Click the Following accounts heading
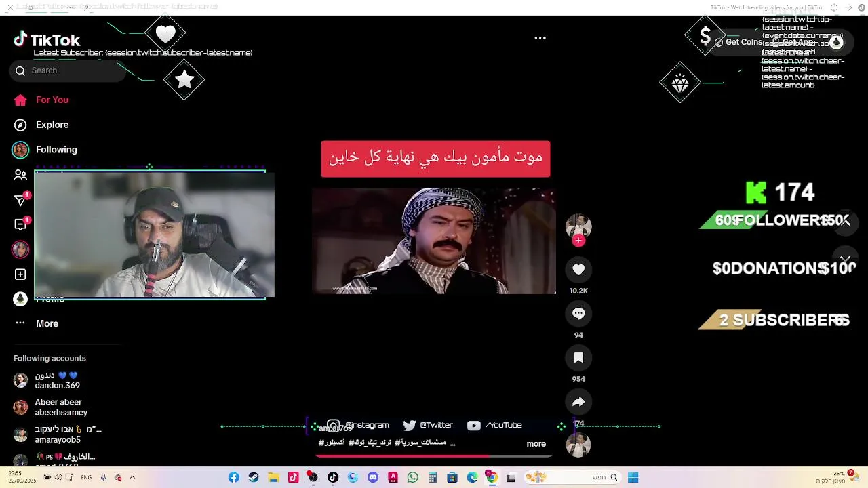Screen dimensions: 868x488 point(50,359)
